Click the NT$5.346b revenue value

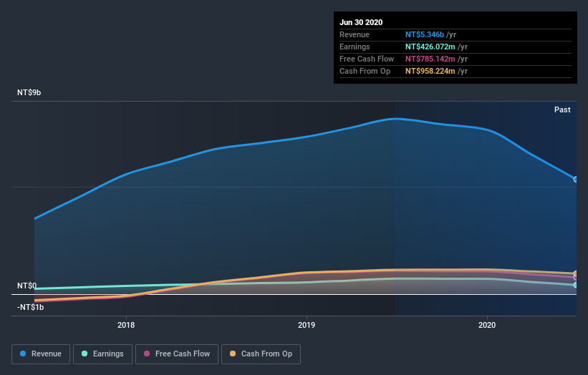[425, 34]
